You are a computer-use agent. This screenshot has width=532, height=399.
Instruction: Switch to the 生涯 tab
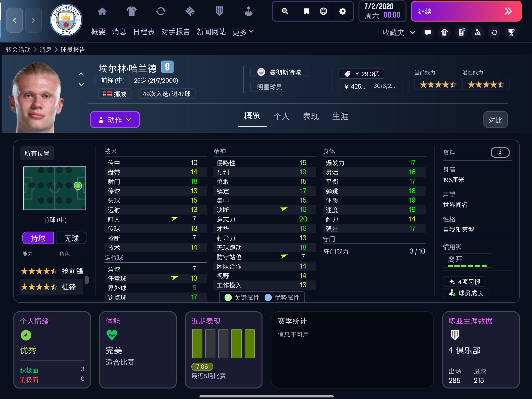[x=340, y=116]
